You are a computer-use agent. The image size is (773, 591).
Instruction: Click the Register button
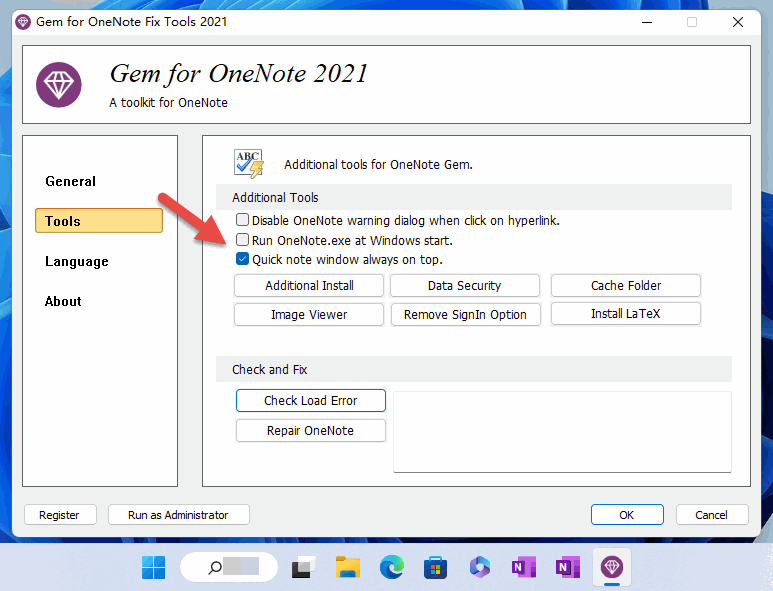pyautogui.click(x=60, y=515)
